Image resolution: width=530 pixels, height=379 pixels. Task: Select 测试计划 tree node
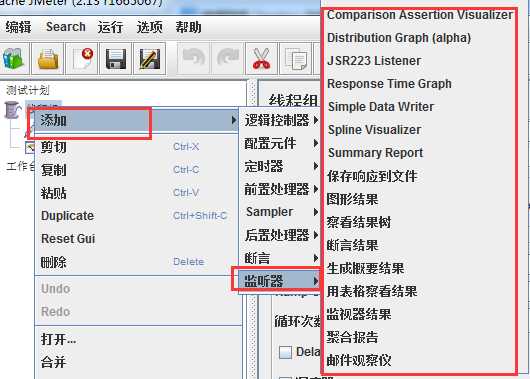click(28, 90)
